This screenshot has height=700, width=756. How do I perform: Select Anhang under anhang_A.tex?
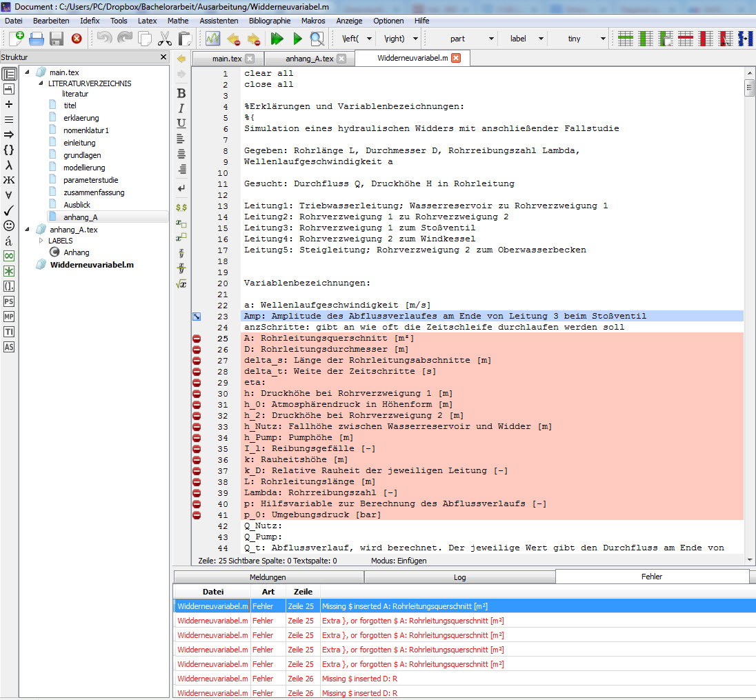(x=76, y=252)
